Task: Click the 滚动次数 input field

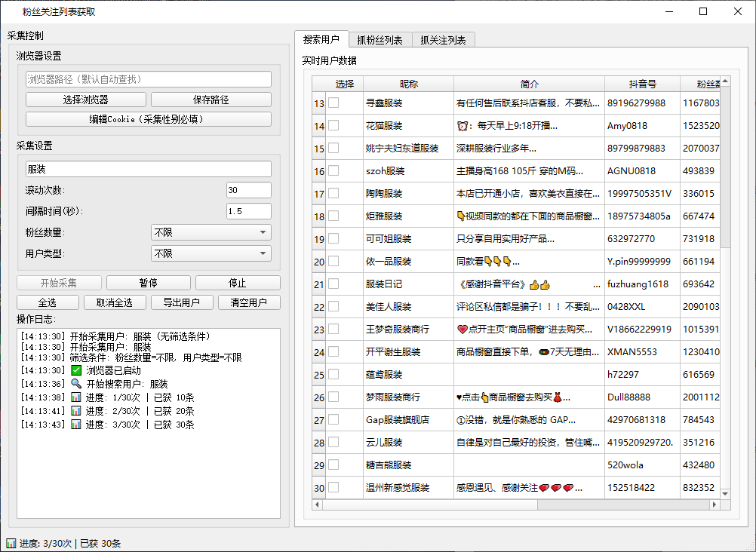Action: point(249,190)
